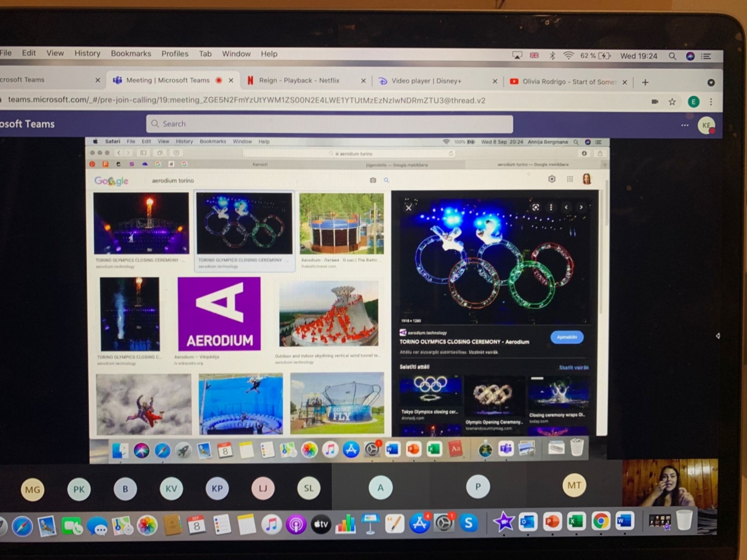
Task: Close the Disney+ Video player tab
Action: [495, 81]
